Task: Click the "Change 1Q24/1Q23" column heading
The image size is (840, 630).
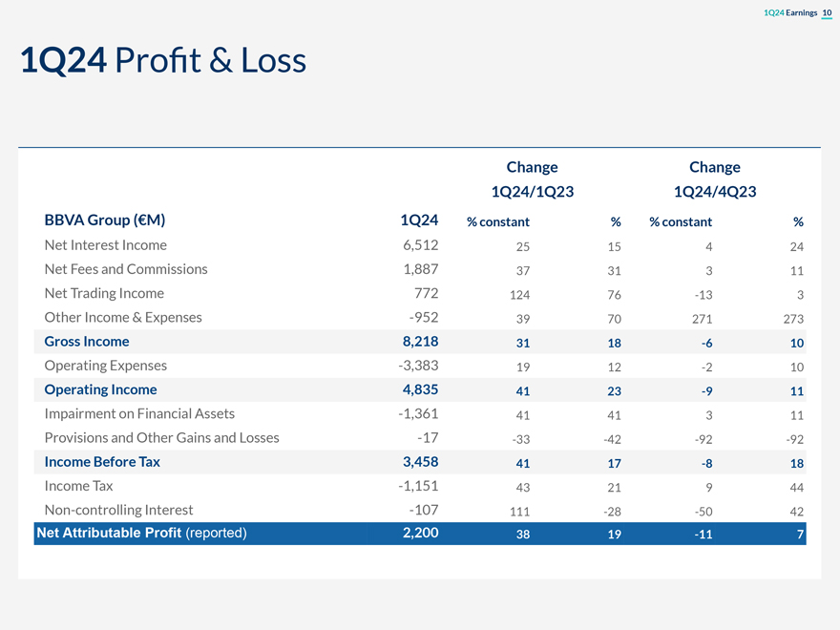Action: (532, 179)
